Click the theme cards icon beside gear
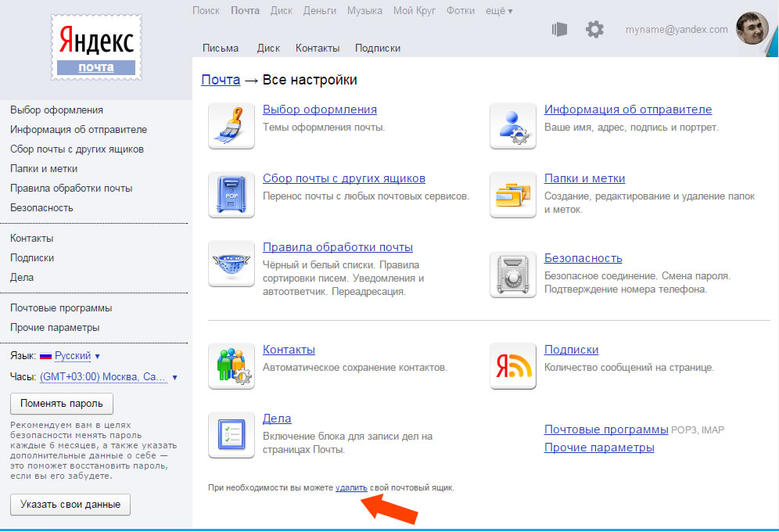The height and width of the screenshot is (532, 779). [x=559, y=29]
